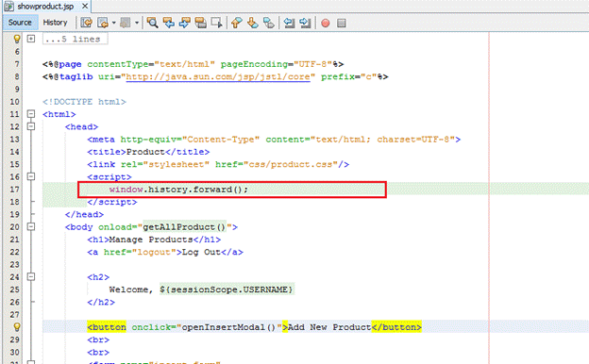
Task: Click Find Selection magnifier icon
Action: pyautogui.click(x=153, y=23)
